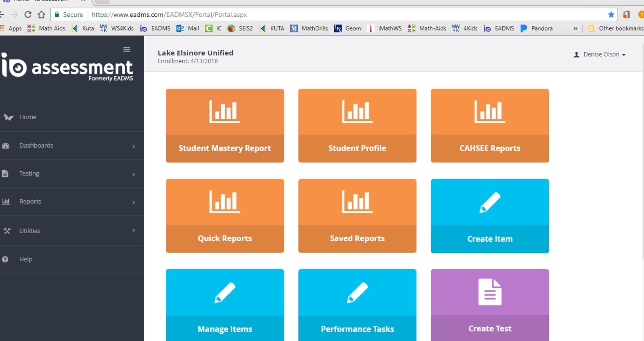Screen dimensions: 644x341
Task: Open the Create Item pencil tile
Action: point(490,216)
